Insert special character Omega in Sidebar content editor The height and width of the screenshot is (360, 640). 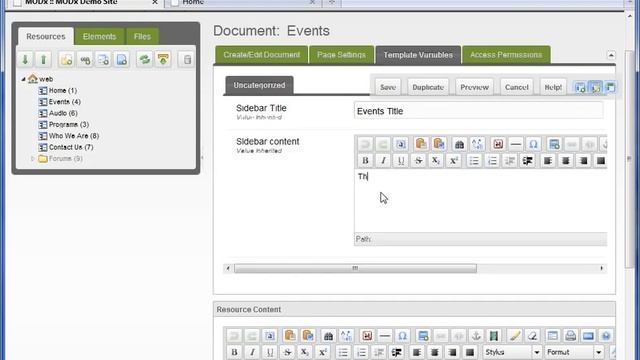pyautogui.click(x=533, y=144)
